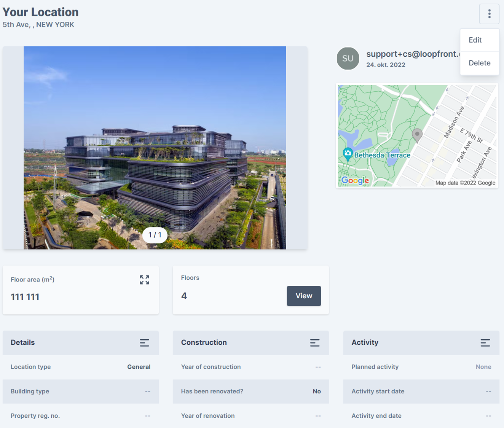Click the SU user avatar
This screenshot has height=428, width=504.
point(348,59)
